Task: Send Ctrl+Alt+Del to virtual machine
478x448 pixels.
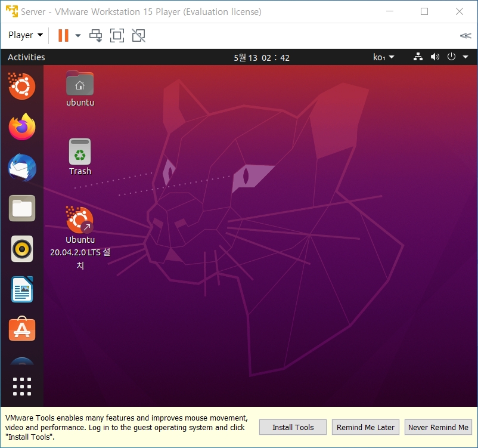Action: (96, 35)
